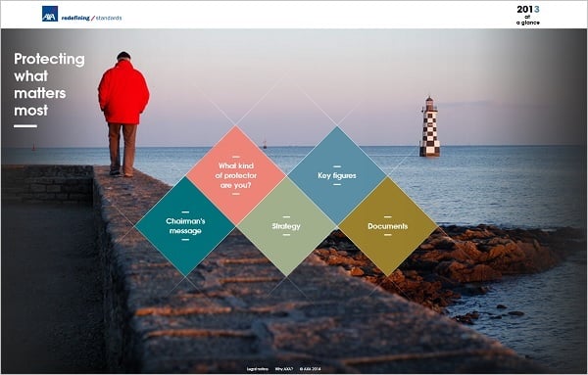588x375 pixels.
Task: Click the small boat on the horizon
Action: pyautogui.click(x=265, y=144)
